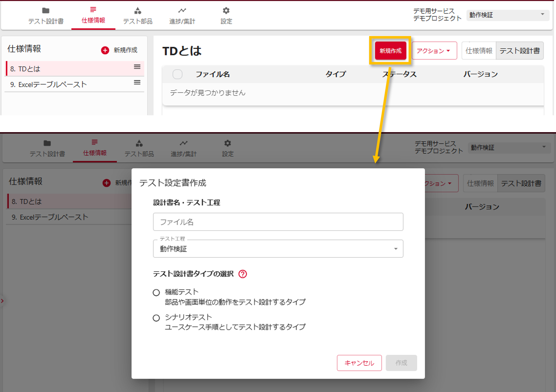Click タイプ column header

[x=336, y=74]
